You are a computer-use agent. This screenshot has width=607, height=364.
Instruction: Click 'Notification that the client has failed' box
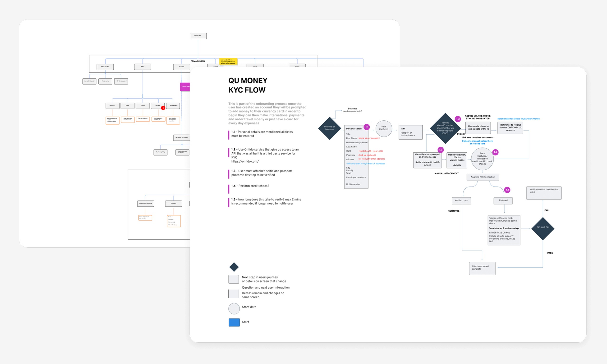[x=543, y=193]
